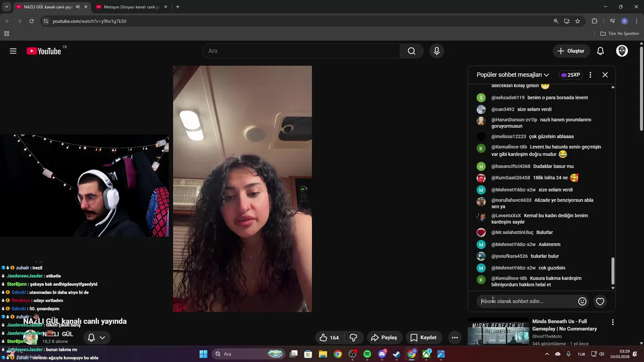
Task: Go to the YouTube home logo
Action: click(x=44, y=51)
